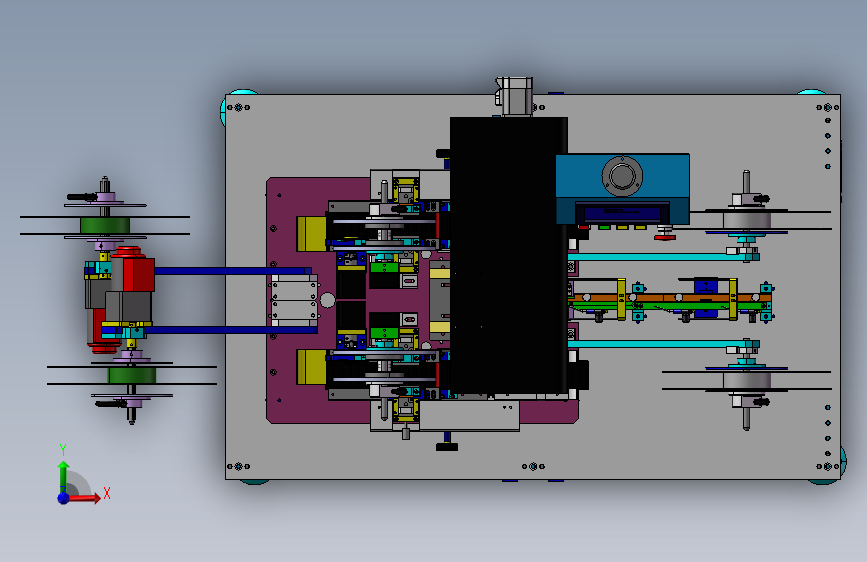This screenshot has width=867, height=562.
Task: Select the lower green spool on left assembly
Action: click(132, 376)
